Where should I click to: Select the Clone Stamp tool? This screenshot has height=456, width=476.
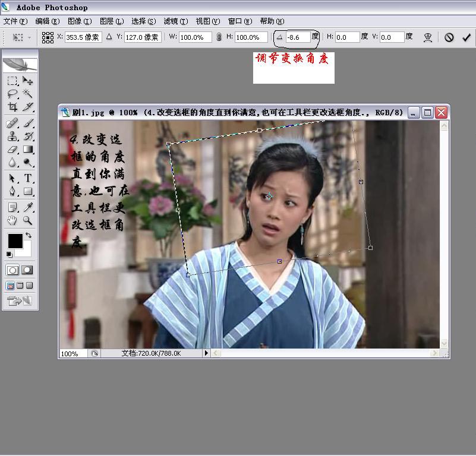click(12, 137)
